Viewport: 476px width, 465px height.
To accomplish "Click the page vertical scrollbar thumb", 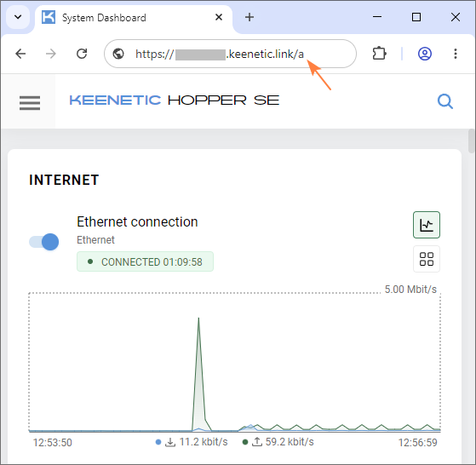I will (472, 141).
